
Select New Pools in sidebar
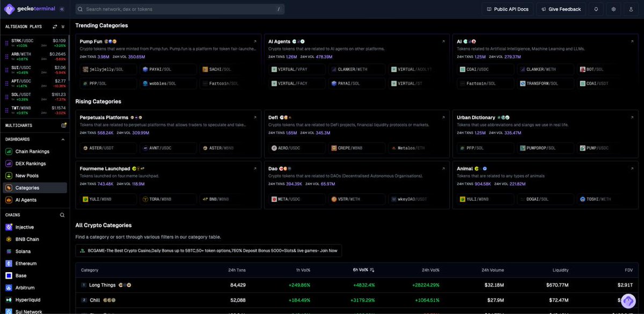(x=27, y=176)
